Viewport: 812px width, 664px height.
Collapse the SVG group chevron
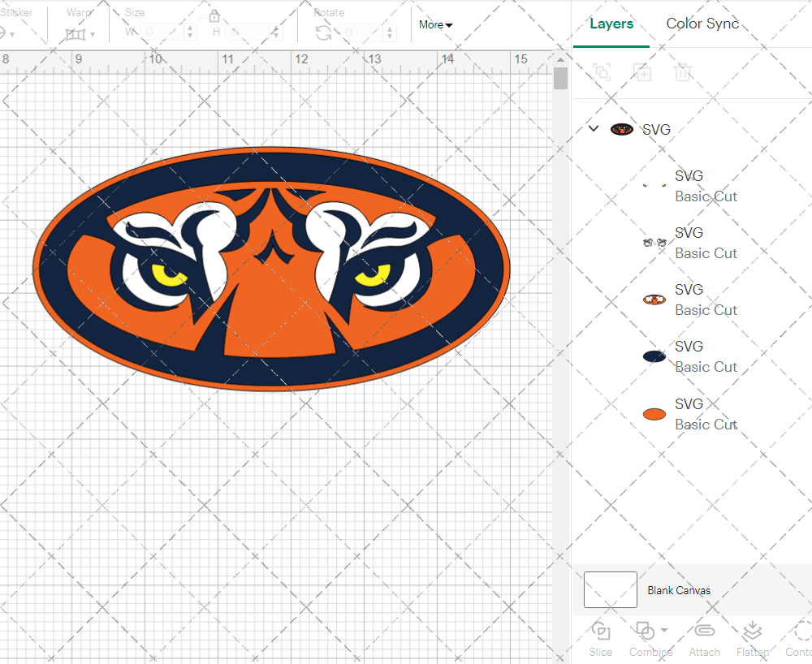[x=594, y=128]
